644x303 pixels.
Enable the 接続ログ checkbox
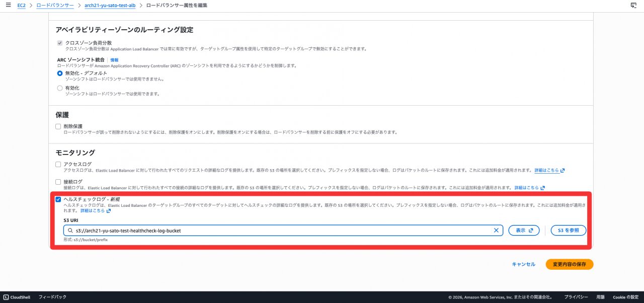[x=58, y=182]
